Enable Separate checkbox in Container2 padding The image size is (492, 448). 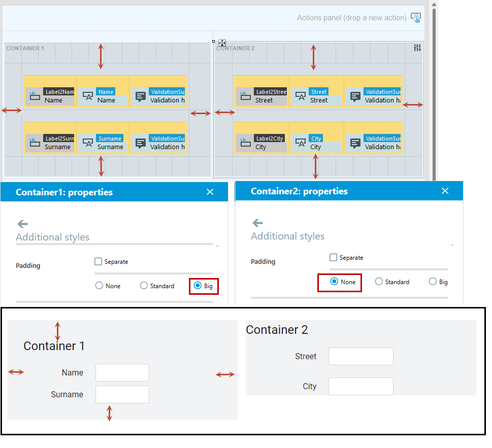pos(333,257)
